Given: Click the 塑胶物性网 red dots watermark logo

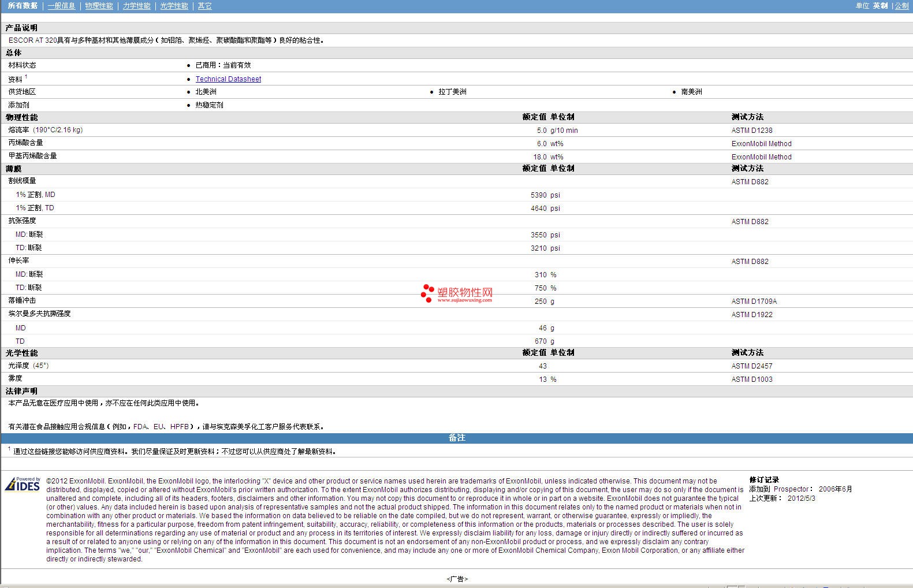Looking at the screenshot, I should point(427,293).
